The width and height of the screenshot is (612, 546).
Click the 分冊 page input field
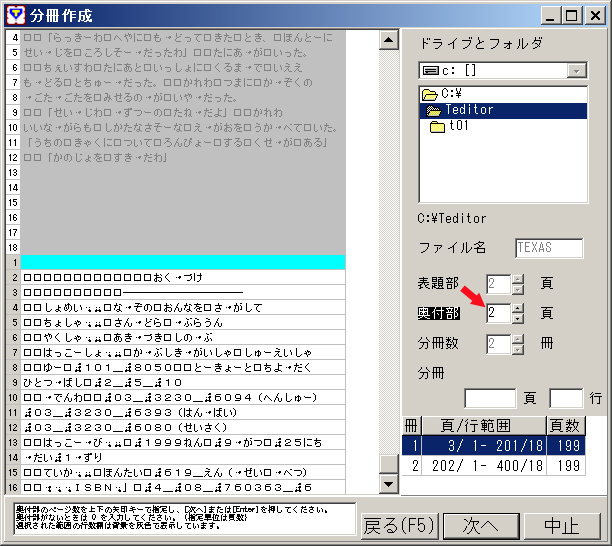click(490, 399)
